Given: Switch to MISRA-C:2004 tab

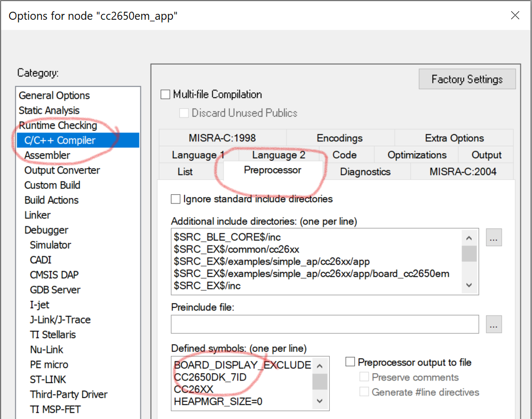Looking at the screenshot, I should [x=463, y=172].
